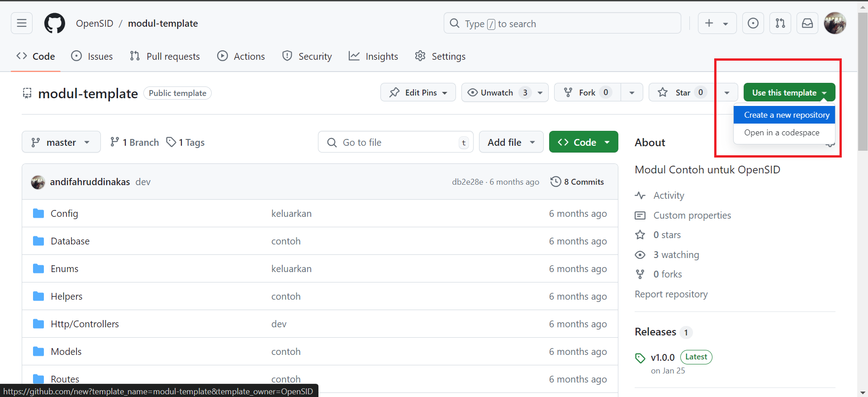Viewport: 868px width, 397px height.
Task: Switch to the Code tab
Action: tap(36, 56)
